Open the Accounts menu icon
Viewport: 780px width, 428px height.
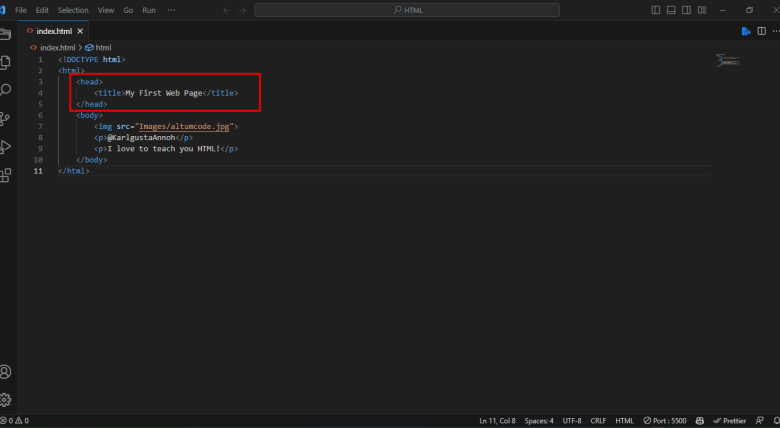5,372
